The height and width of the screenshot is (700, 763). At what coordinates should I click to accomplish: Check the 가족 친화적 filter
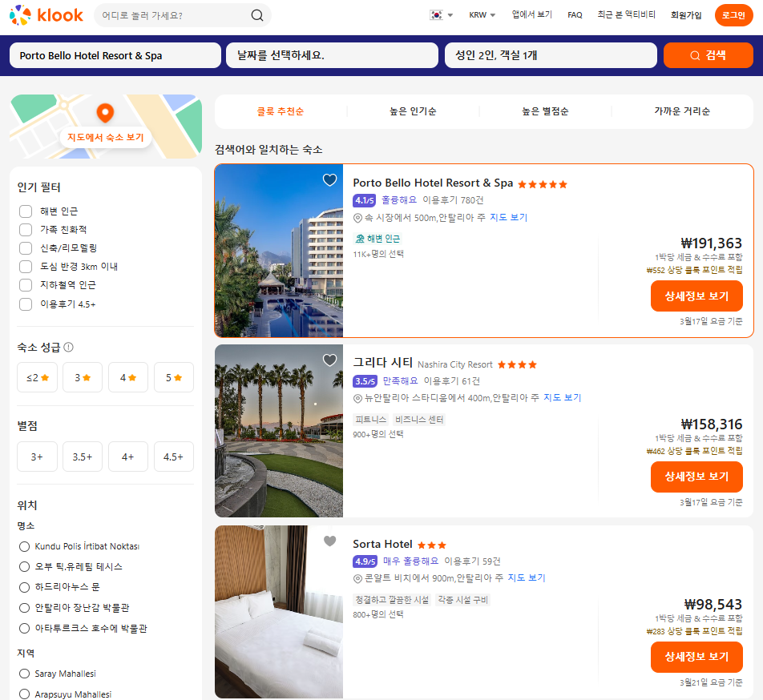click(26, 230)
